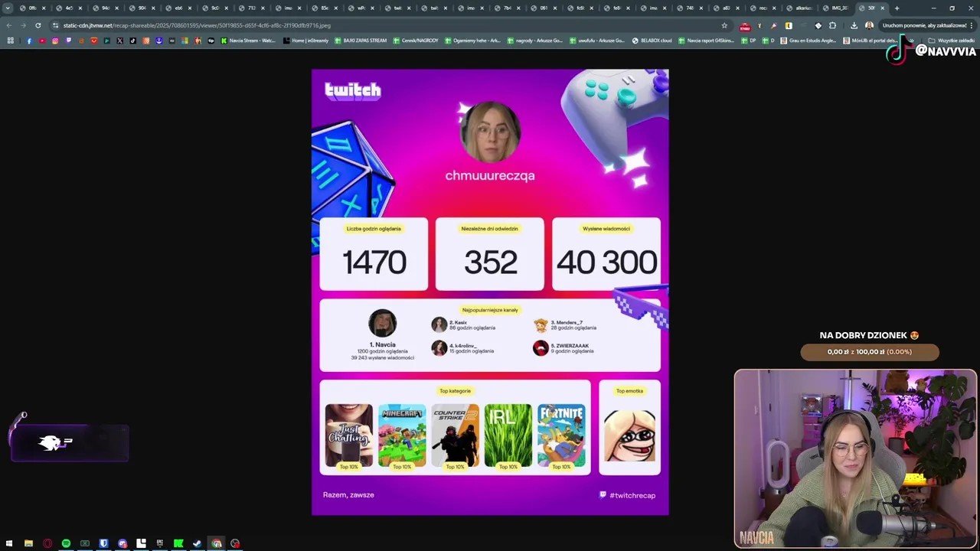Open the site information icon in address bar
980x551 pixels.
click(x=55, y=25)
